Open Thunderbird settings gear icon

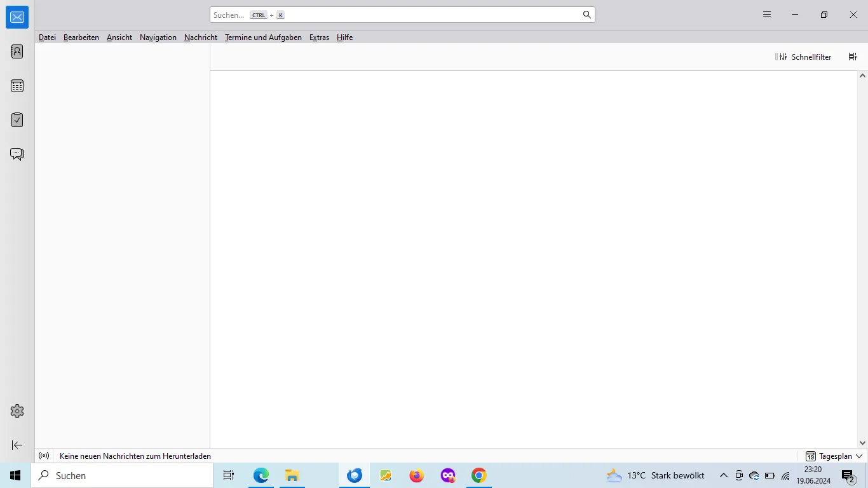tap(17, 411)
